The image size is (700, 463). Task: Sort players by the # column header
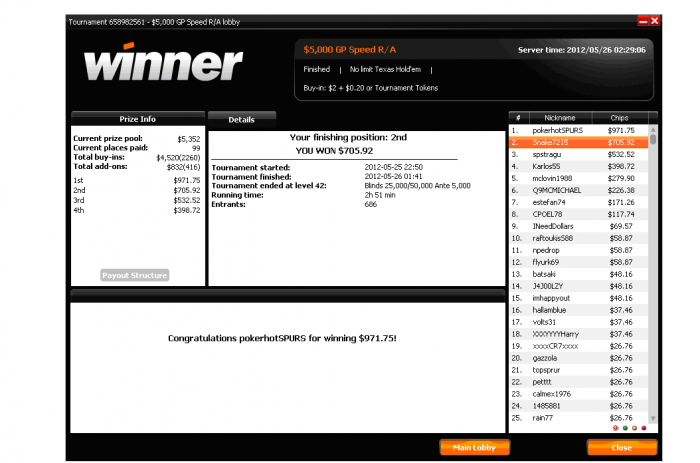[519, 118]
